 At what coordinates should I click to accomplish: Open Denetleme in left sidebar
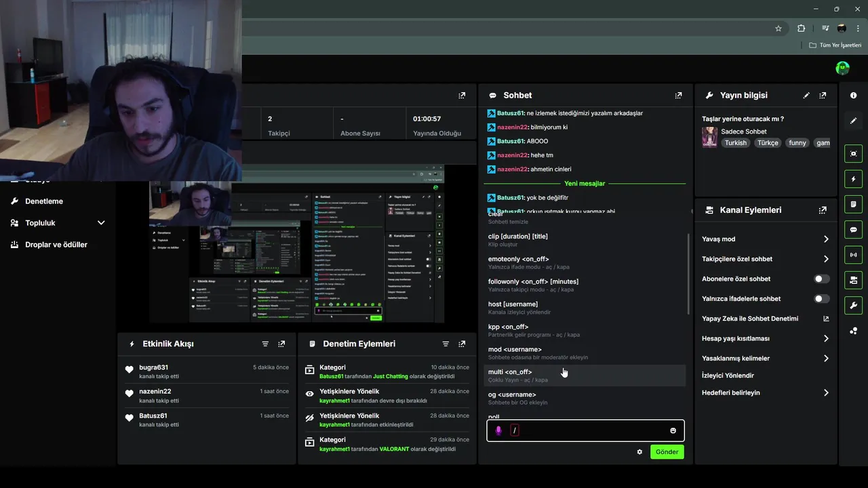coord(44,201)
